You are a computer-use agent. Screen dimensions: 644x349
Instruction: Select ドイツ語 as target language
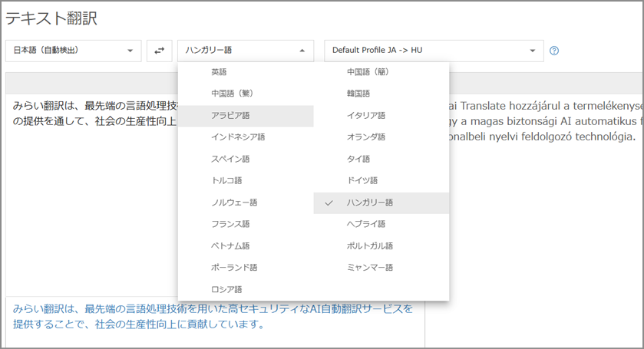click(x=362, y=181)
